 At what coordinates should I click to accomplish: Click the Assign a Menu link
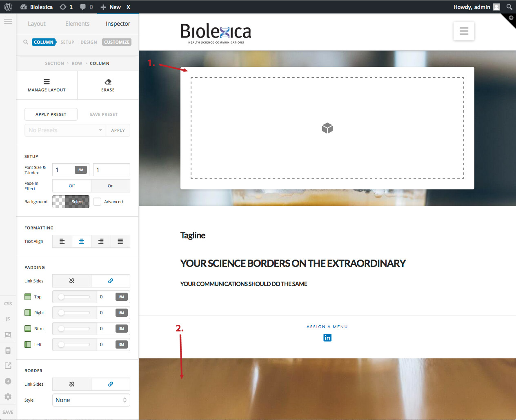click(x=327, y=327)
